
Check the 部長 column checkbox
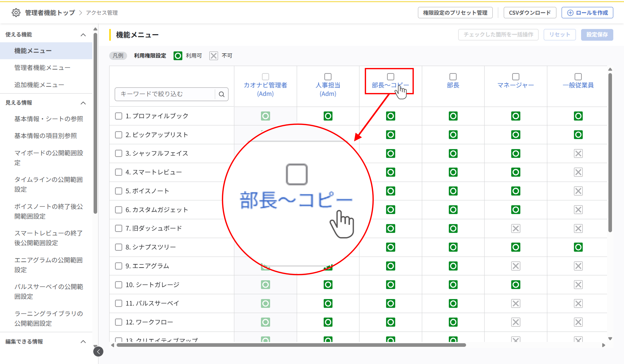[x=453, y=77]
